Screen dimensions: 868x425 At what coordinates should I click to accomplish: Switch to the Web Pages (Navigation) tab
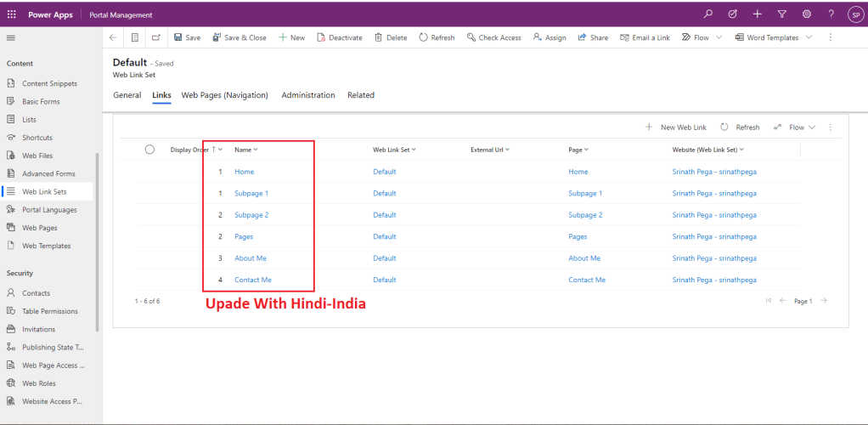224,95
